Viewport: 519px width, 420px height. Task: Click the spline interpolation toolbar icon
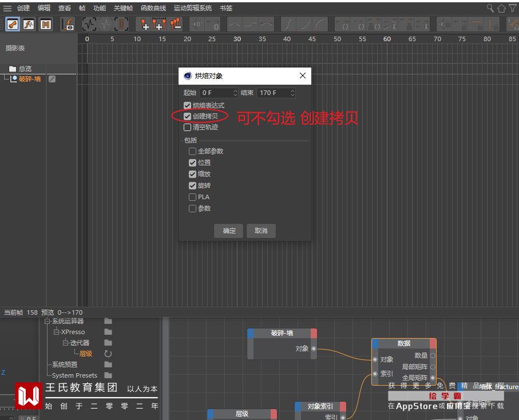click(x=267, y=25)
